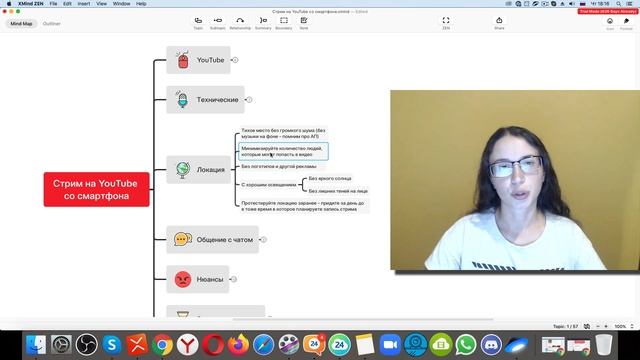The height and width of the screenshot is (360, 640).
Task: Open the Insert menu
Action: click(x=84, y=4)
